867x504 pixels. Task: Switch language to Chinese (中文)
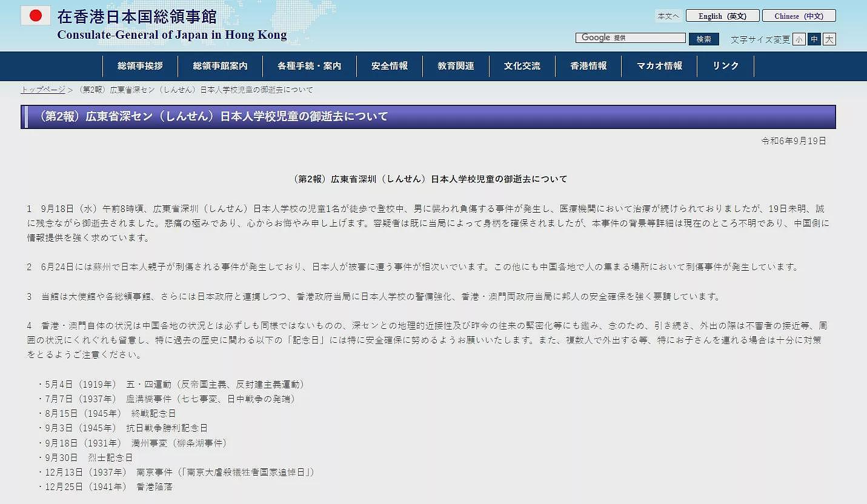[799, 16]
